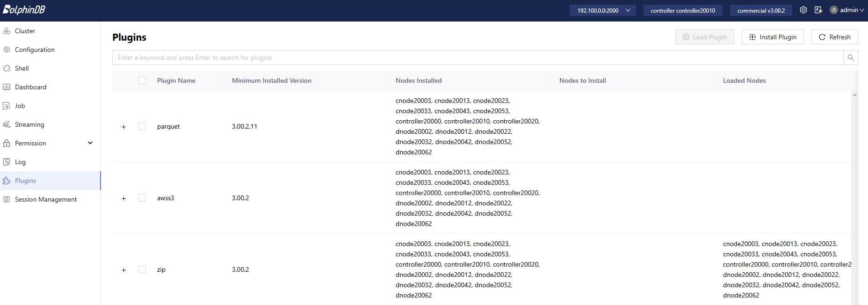Open the 192.100.0.0:2000 server dropdown
The image size is (868, 305).
pos(602,10)
